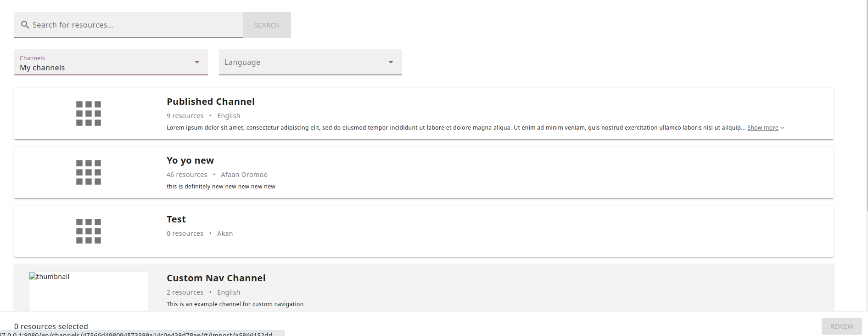Click the 2 resources text
Image resolution: width=868 pixels, height=336 pixels.
click(x=185, y=292)
